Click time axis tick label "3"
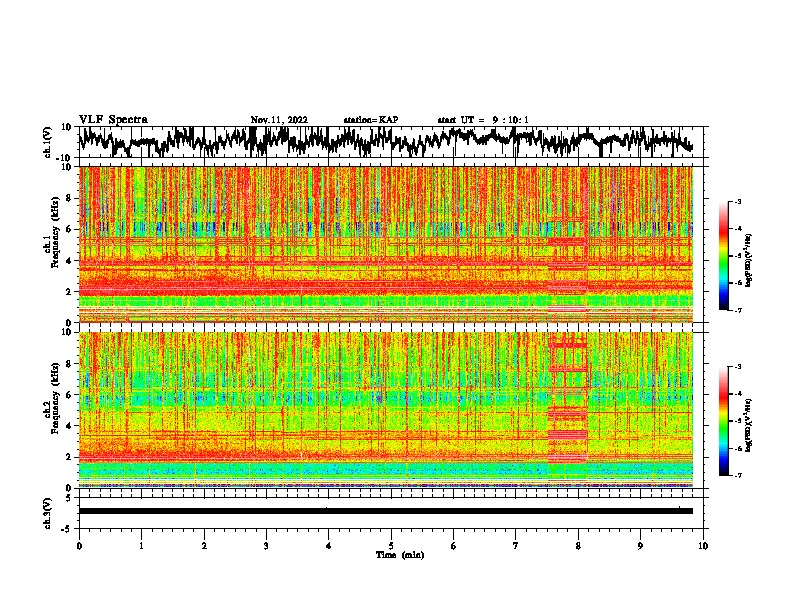 pos(266,546)
